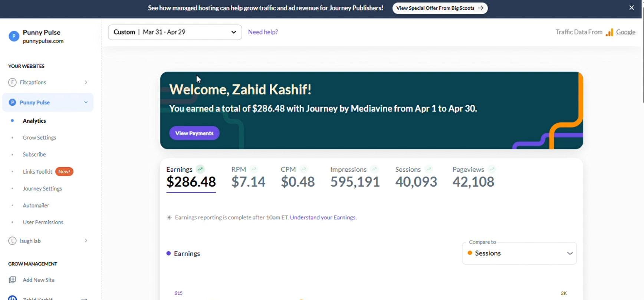644x300 pixels.
Task: Click the Pageviews trend arrow icon
Action: click(492, 169)
